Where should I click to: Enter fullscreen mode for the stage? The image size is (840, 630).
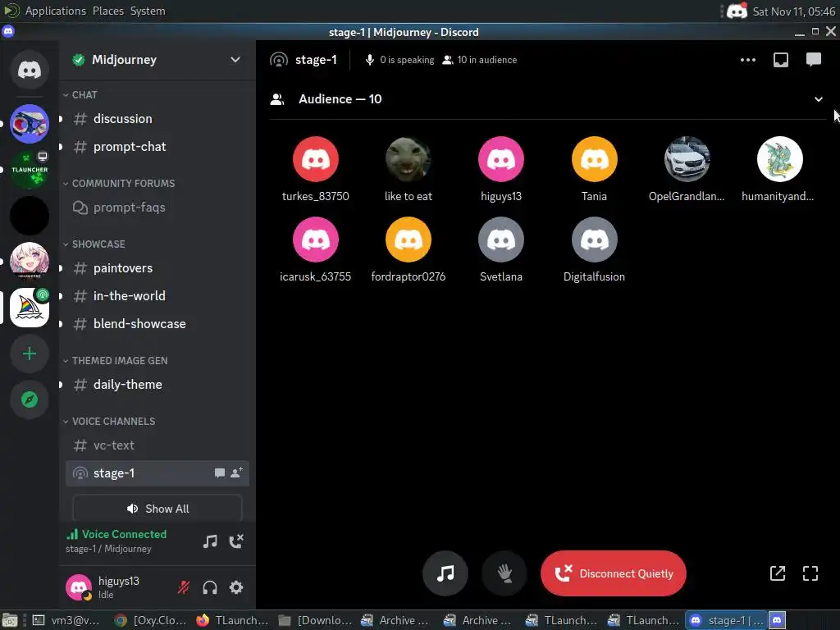(x=810, y=573)
